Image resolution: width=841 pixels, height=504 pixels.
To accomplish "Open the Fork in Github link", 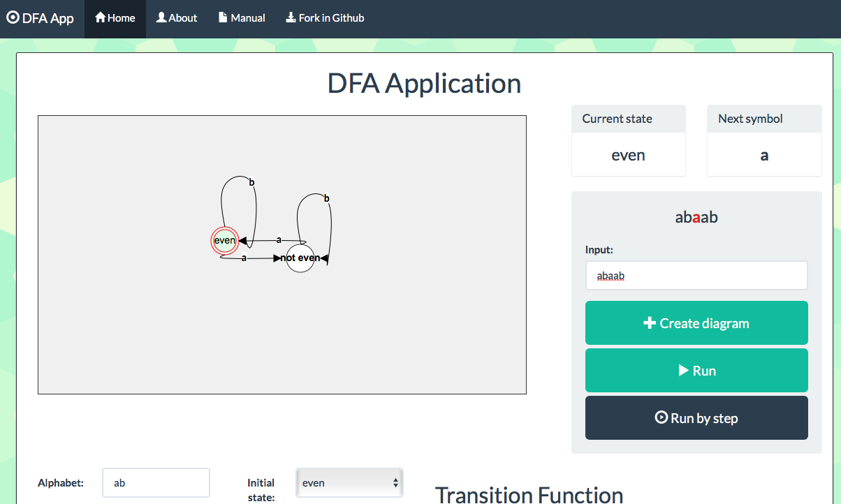I will pyautogui.click(x=325, y=19).
